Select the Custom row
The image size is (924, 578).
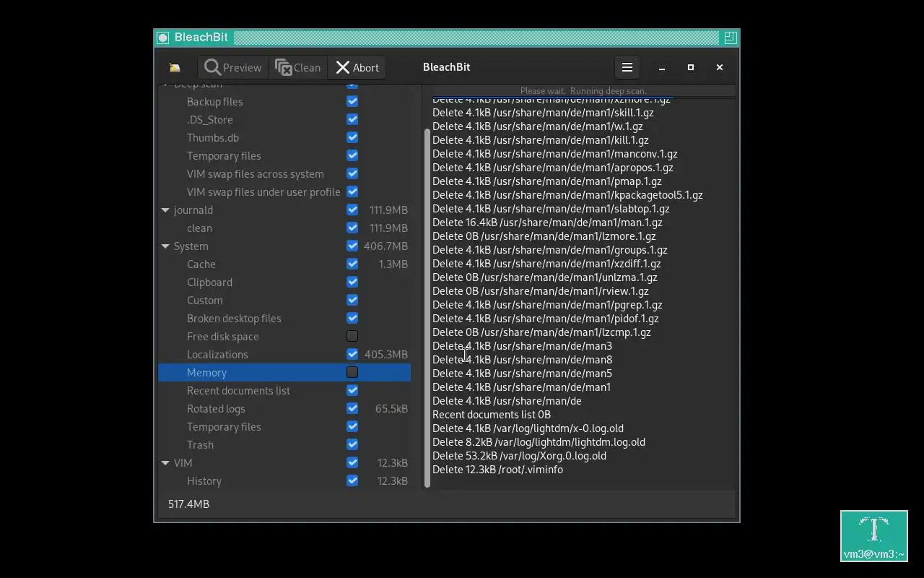pos(284,300)
